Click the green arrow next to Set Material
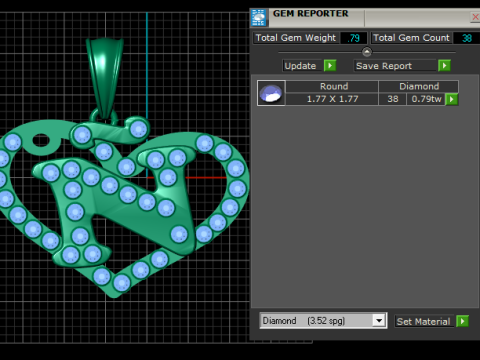Viewport: 480px width, 360px height. 462,321
